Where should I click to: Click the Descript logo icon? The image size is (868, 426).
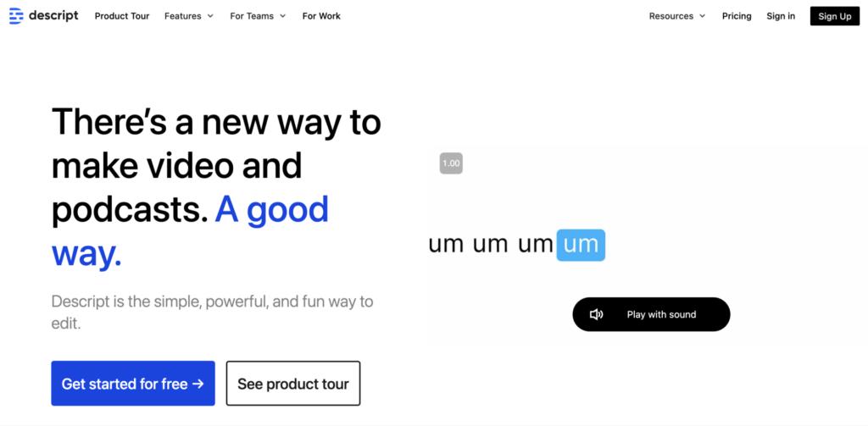(16, 16)
